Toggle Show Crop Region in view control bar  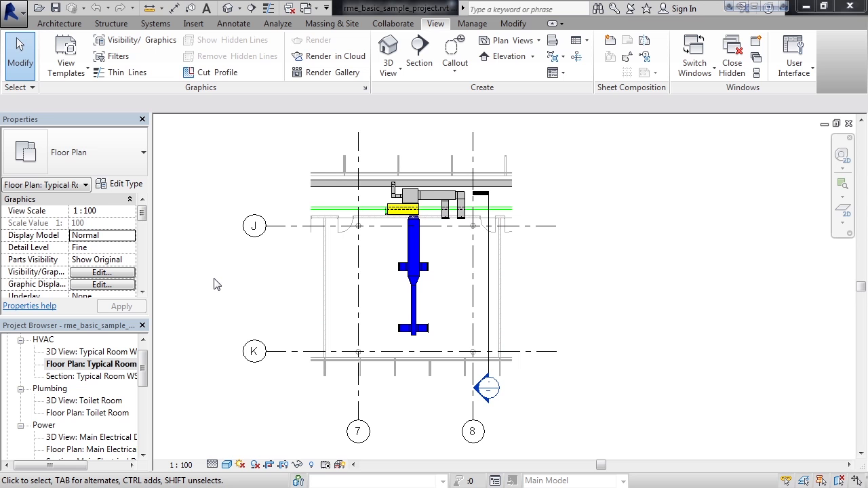(x=283, y=464)
